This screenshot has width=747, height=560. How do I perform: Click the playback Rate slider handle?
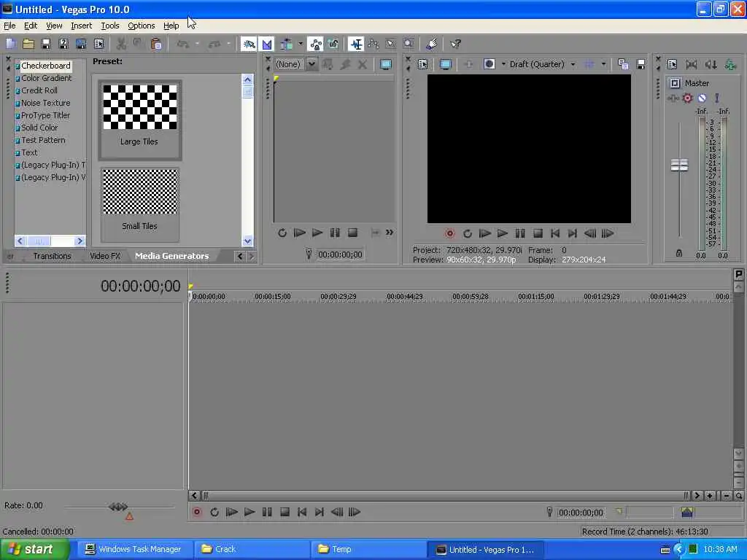click(x=118, y=507)
